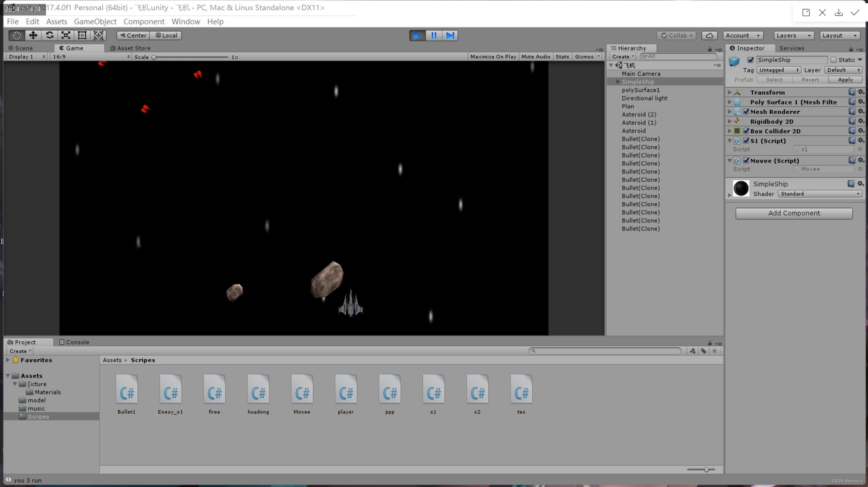Image resolution: width=868 pixels, height=487 pixels.
Task: Toggle Mute Audio
Action: pos(536,57)
